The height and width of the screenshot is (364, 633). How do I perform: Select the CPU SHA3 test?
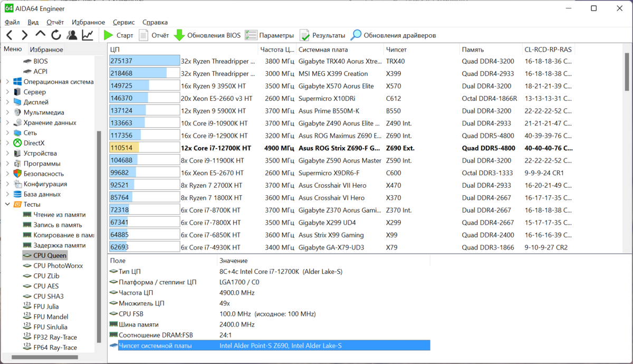tap(49, 296)
